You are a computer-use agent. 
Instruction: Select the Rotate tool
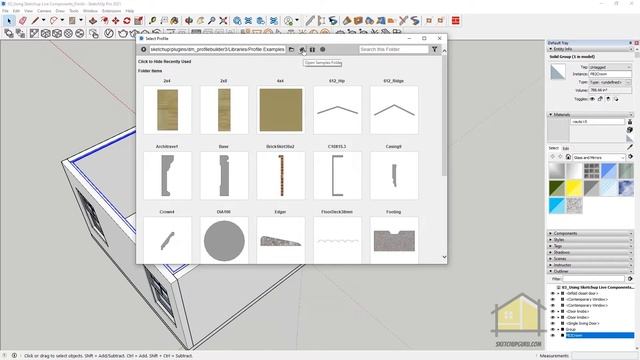click(x=127, y=20)
